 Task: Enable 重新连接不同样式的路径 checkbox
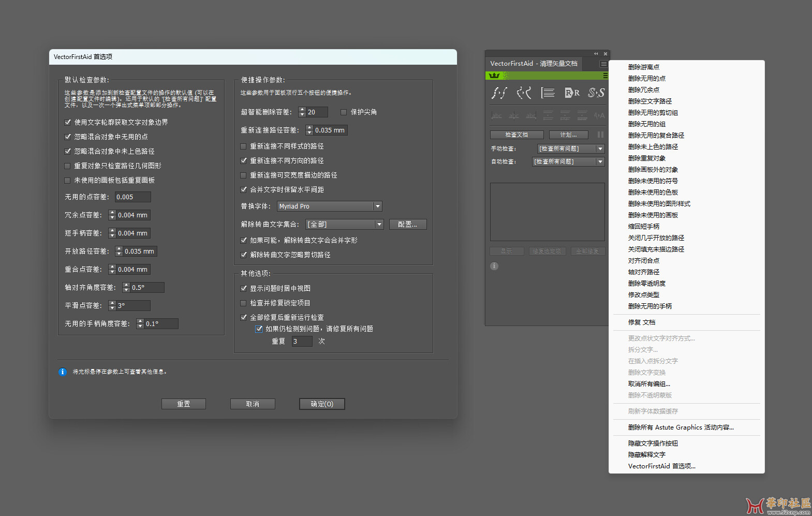pos(244,146)
